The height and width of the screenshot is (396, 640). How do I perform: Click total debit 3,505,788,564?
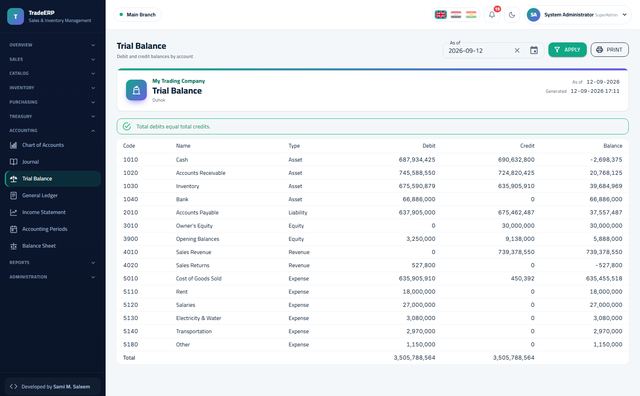coord(414,358)
